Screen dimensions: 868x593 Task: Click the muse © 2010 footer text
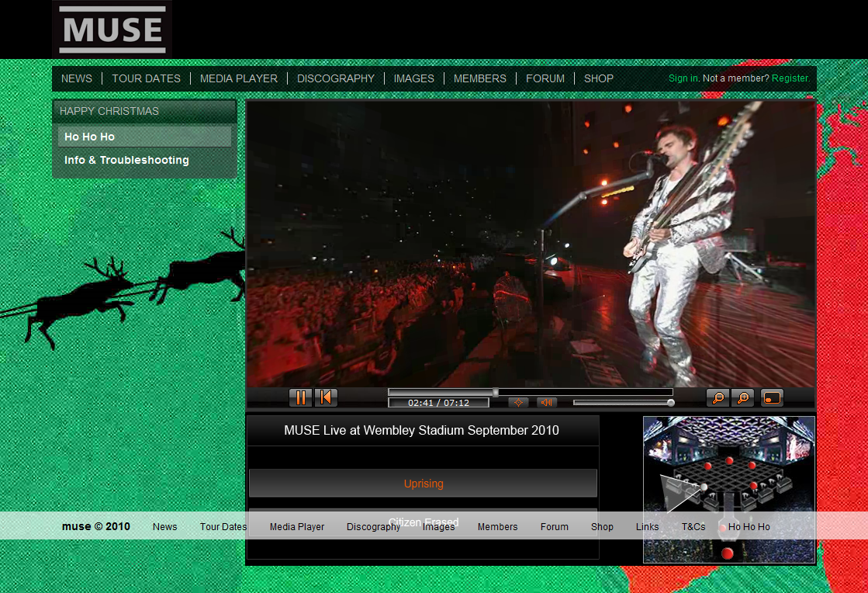click(95, 526)
